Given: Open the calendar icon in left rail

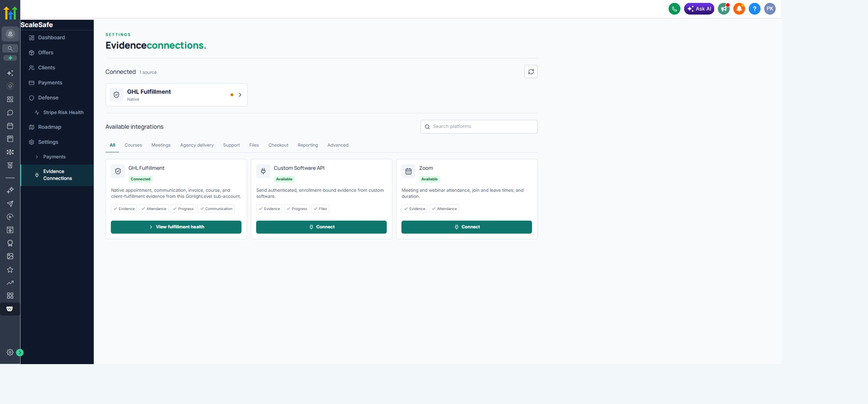Looking at the screenshot, I should 10,126.
